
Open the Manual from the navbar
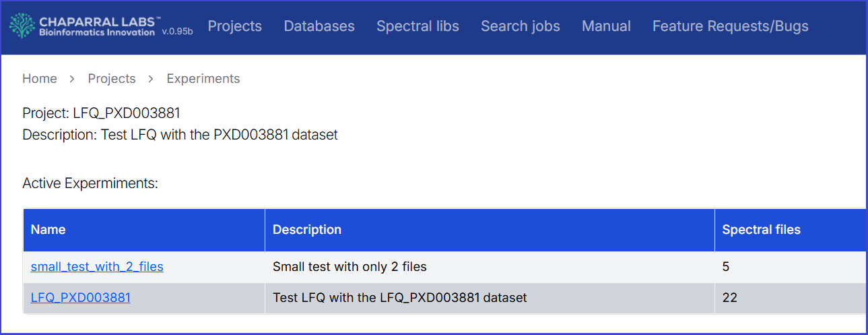point(606,26)
